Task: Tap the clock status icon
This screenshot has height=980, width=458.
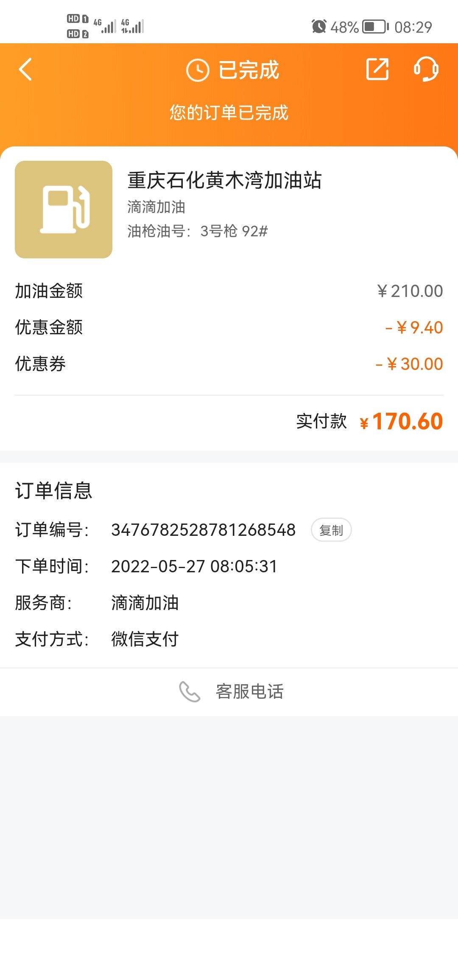Action: pyautogui.click(x=198, y=70)
